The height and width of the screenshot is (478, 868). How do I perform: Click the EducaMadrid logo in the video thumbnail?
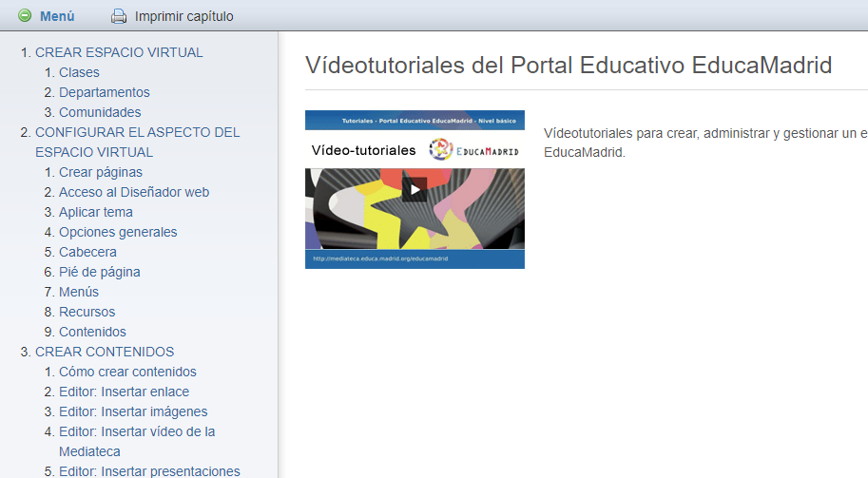pyautogui.click(x=473, y=149)
